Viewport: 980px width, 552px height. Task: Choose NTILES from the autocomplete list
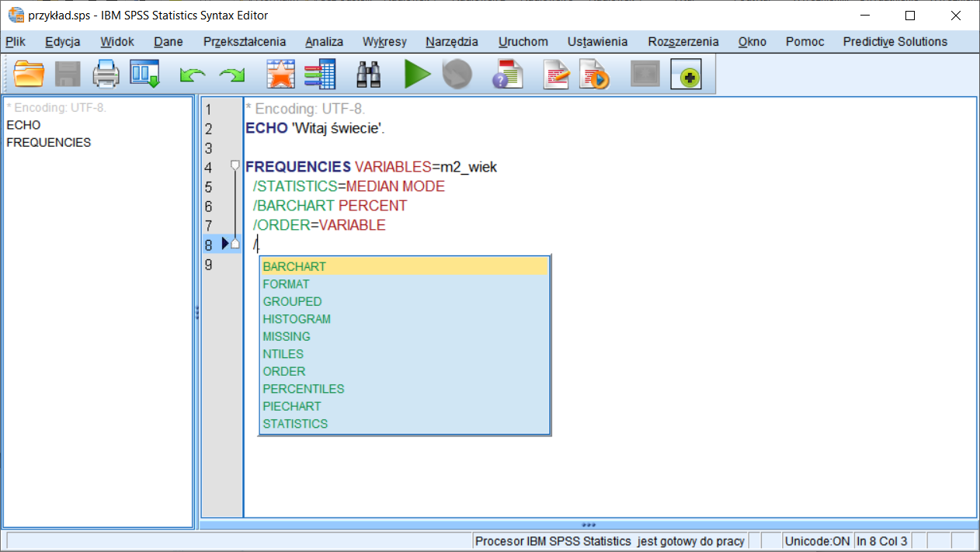(405, 354)
